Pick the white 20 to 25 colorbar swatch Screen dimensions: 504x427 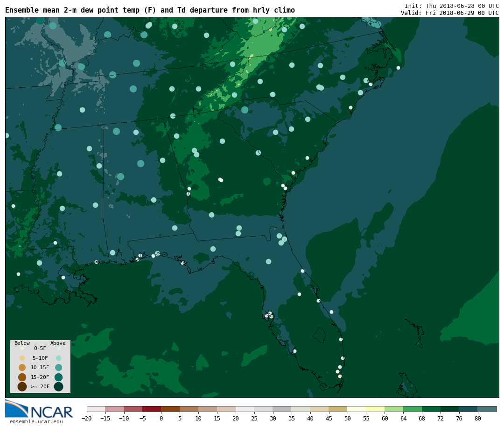click(245, 409)
